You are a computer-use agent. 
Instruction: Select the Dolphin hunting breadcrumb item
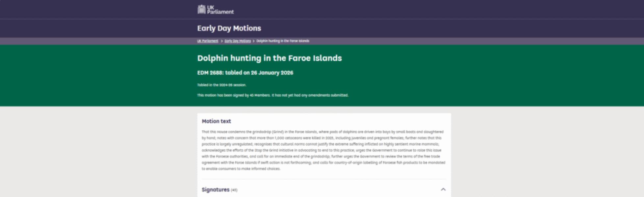tap(283, 41)
